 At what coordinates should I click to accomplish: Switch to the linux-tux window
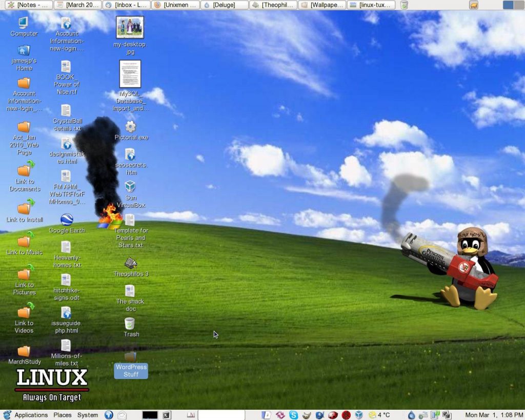371,5
